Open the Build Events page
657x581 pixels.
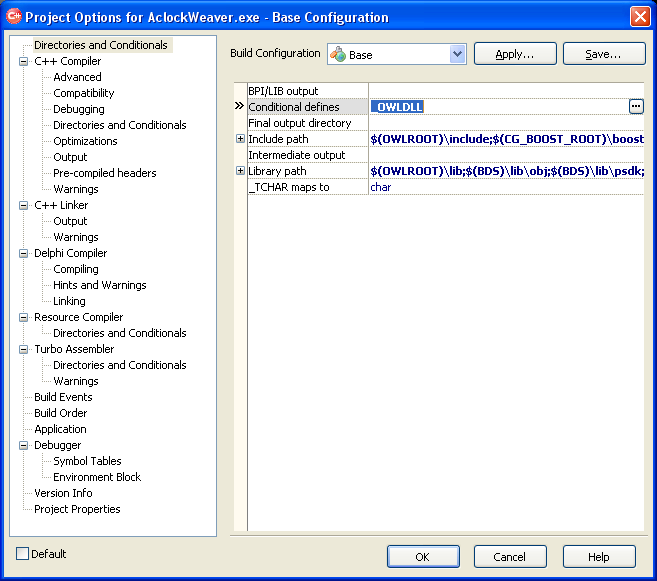63,397
